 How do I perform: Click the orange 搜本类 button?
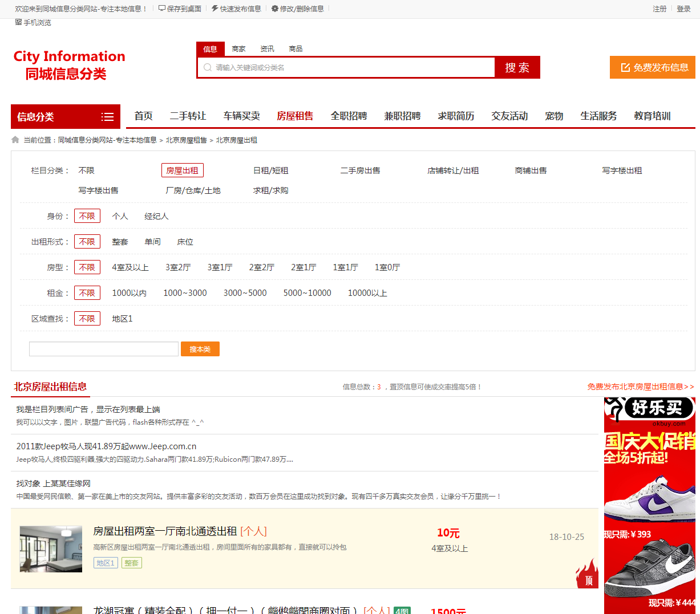200,349
